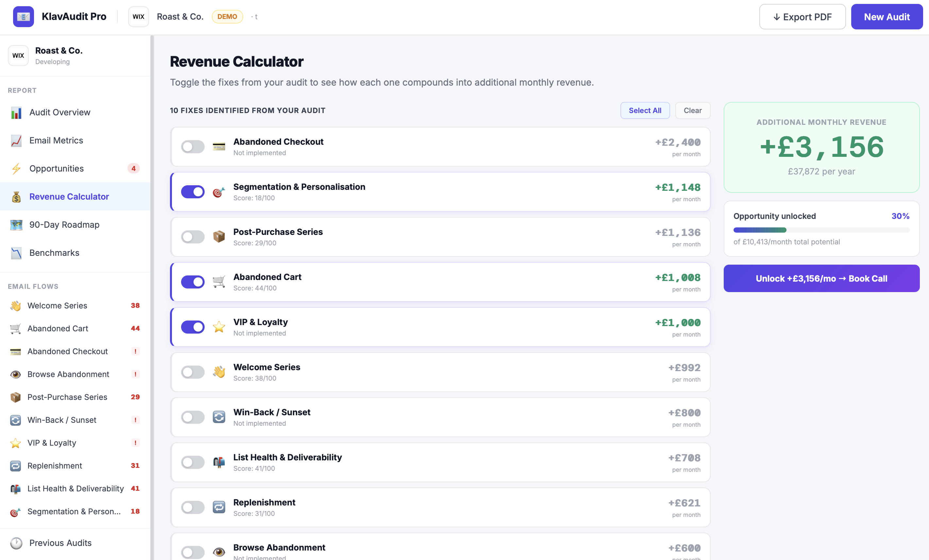The width and height of the screenshot is (929, 560).
Task: Click the Welcome Series waving hand sidebar icon
Action: (15, 306)
